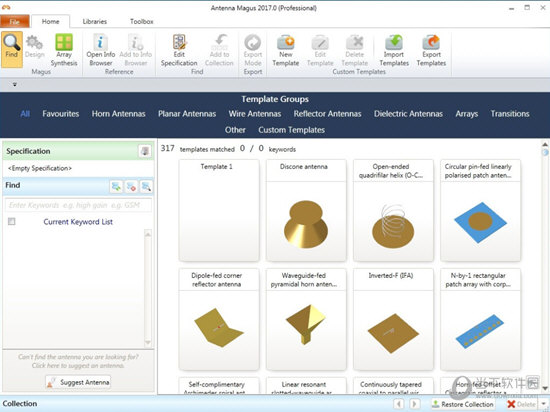Image resolution: width=550 pixels, height=412 pixels.
Task: Select the Horn Antennas template group
Action: [119, 114]
